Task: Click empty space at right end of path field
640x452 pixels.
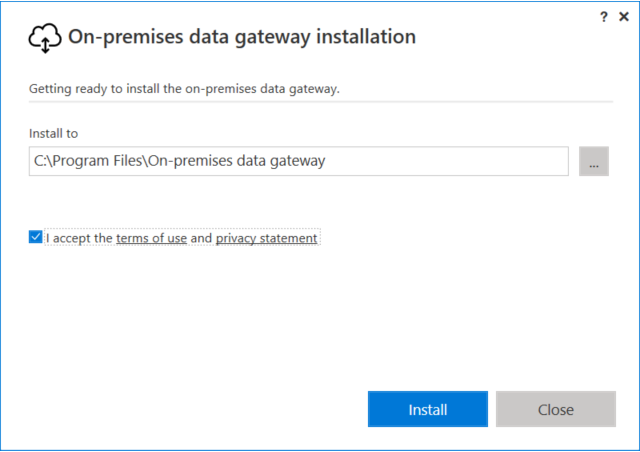Action: (x=500, y=161)
